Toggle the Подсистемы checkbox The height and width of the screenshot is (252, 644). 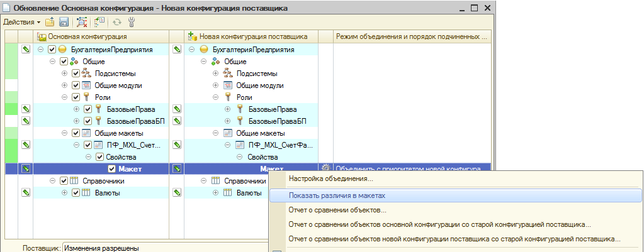click(76, 74)
